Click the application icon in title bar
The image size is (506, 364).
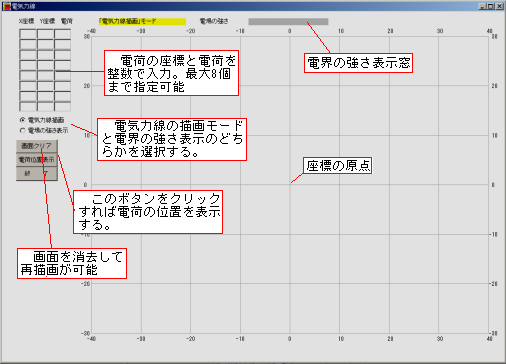pos(7,6)
